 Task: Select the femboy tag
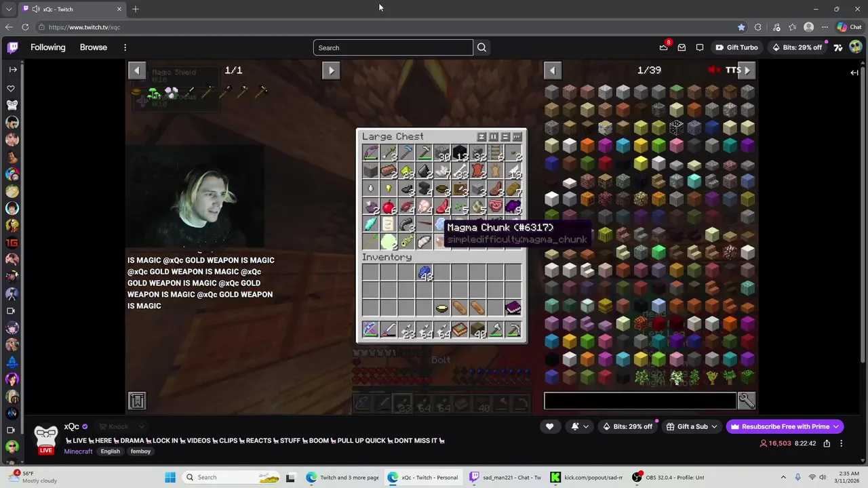tap(140, 451)
